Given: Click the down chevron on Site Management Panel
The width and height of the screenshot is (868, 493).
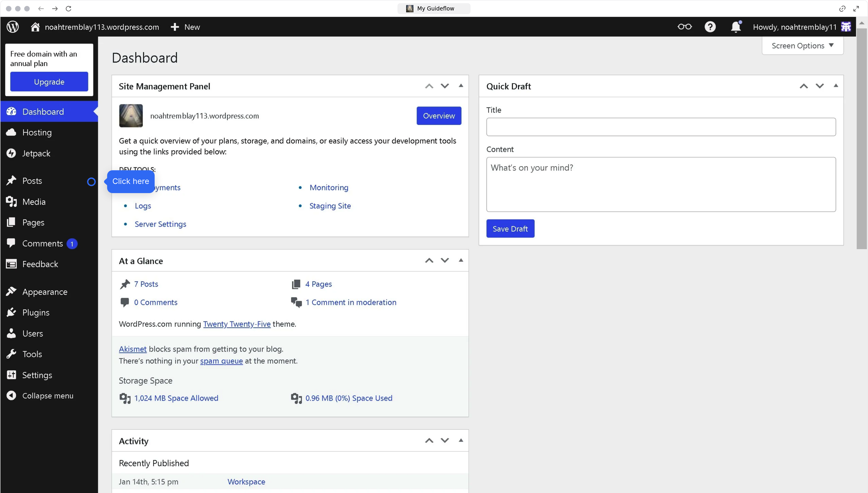Looking at the screenshot, I should click(x=445, y=86).
